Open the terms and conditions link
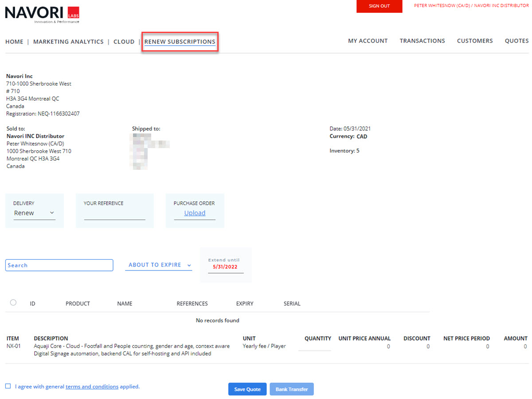532x399 pixels. [92, 387]
